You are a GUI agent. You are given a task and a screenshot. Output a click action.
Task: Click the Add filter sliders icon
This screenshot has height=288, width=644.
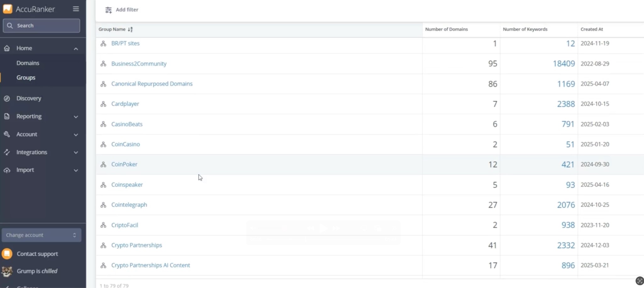pos(108,10)
